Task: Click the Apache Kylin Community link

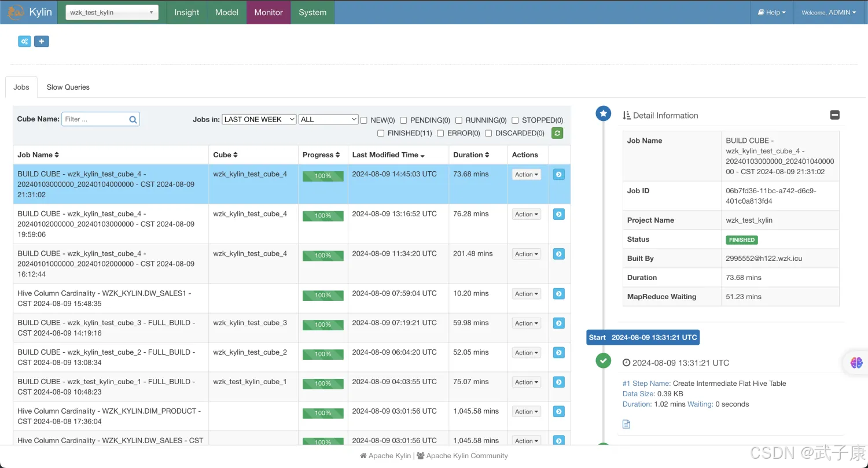Action: (x=466, y=455)
